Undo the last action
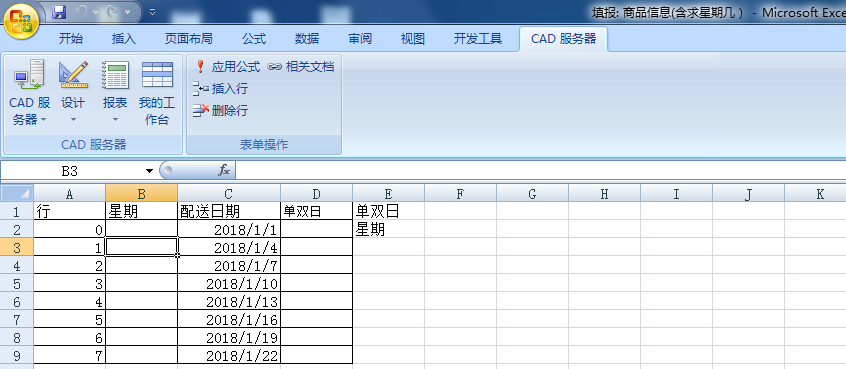The width and height of the screenshot is (846, 369). click(x=81, y=11)
